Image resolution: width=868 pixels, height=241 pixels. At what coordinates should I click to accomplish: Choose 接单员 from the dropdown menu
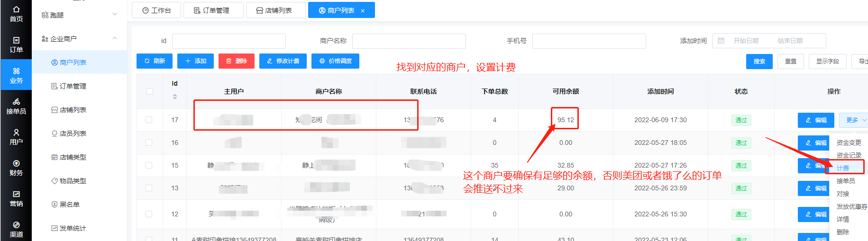(849, 181)
